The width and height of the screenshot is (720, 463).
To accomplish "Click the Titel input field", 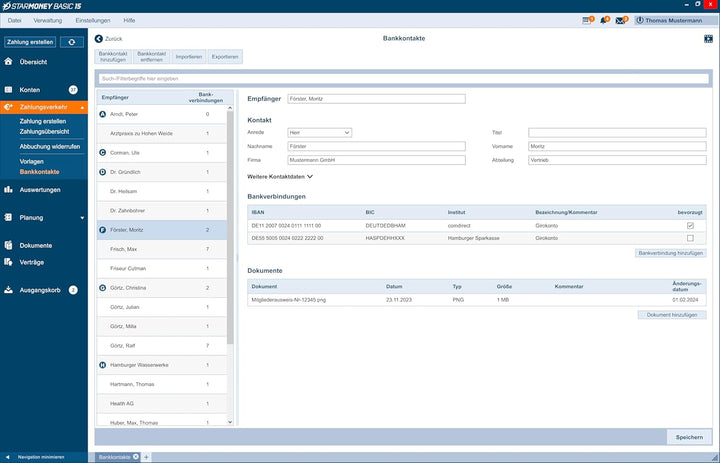I will (617, 132).
